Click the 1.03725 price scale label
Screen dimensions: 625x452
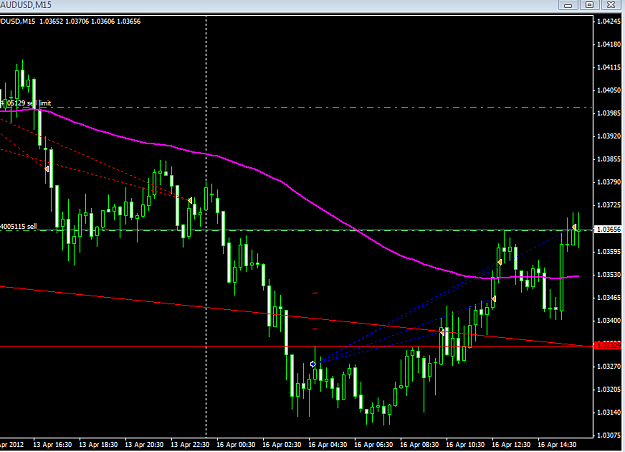(609, 205)
